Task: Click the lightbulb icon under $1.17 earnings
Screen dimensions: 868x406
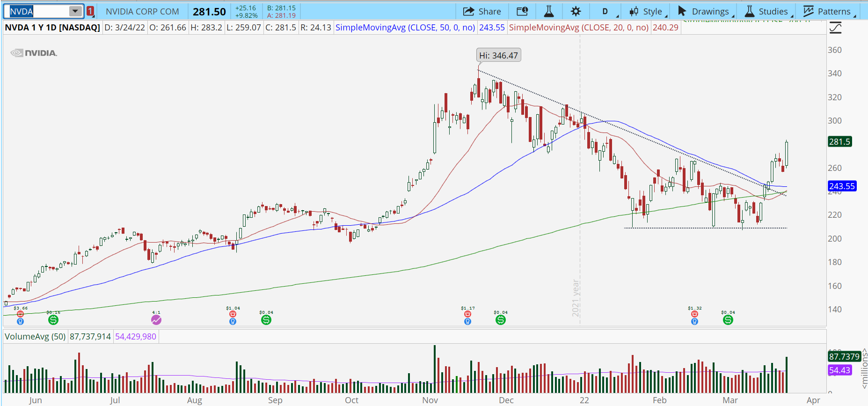Action: tap(467, 321)
